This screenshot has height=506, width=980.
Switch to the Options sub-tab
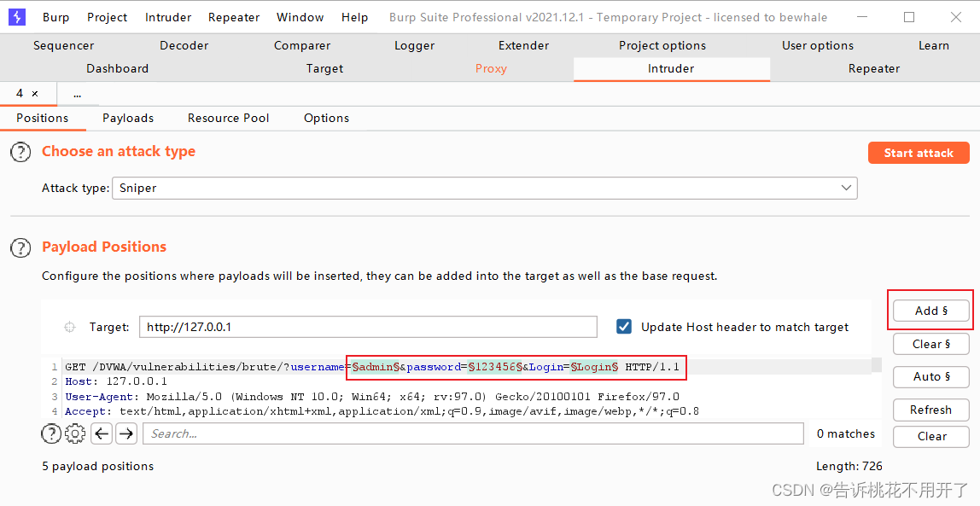coord(326,118)
